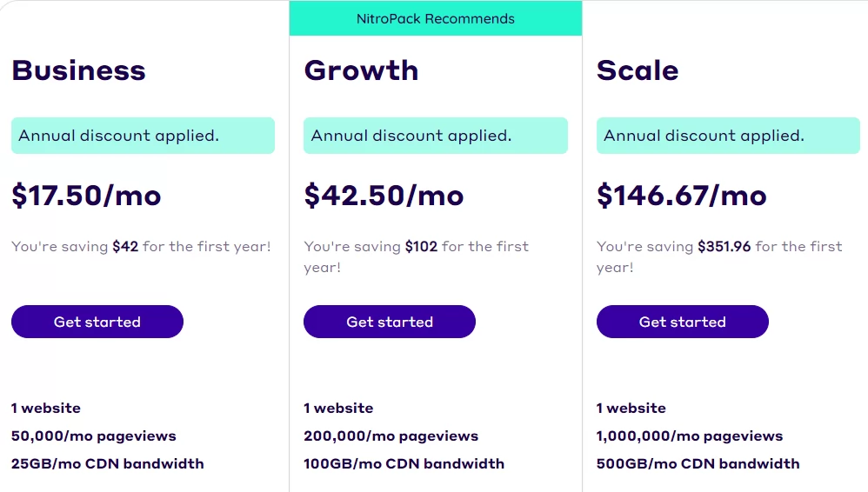This screenshot has height=492, width=868.
Task: Click the Scale plan heading
Action: (638, 70)
